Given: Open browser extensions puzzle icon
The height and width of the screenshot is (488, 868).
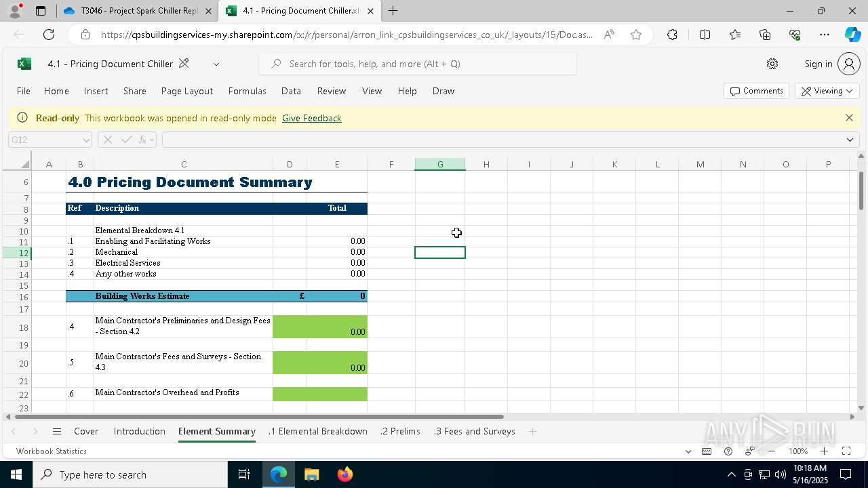Looking at the screenshot, I should (672, 35).
